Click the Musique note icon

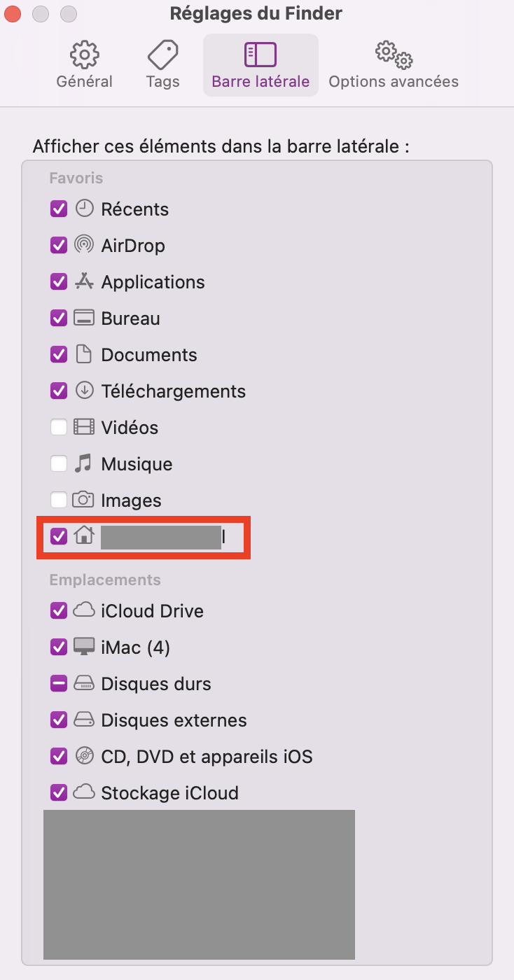pos(84,463)
